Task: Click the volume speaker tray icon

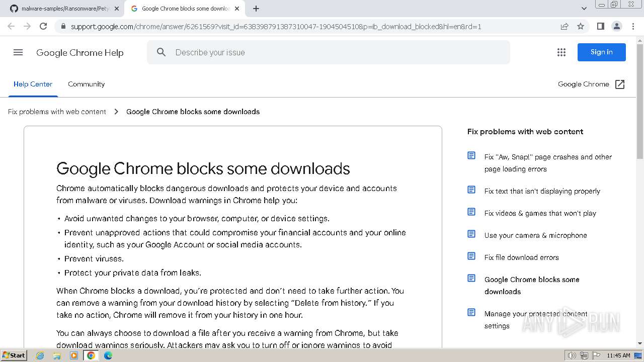Action: pos(572,355)
